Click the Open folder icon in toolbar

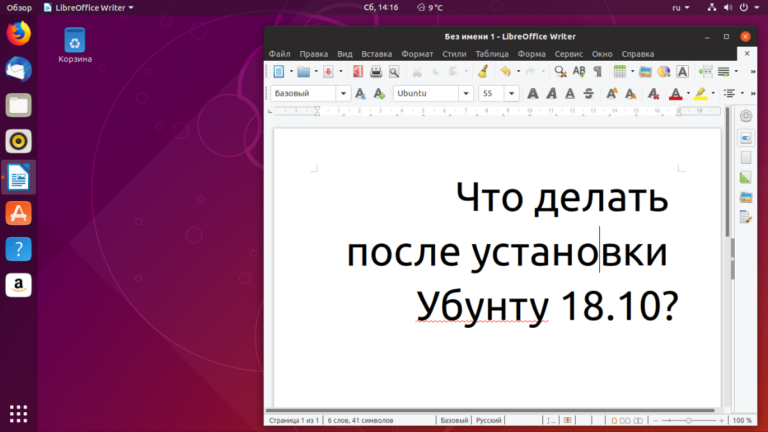[x=304, y=72]
